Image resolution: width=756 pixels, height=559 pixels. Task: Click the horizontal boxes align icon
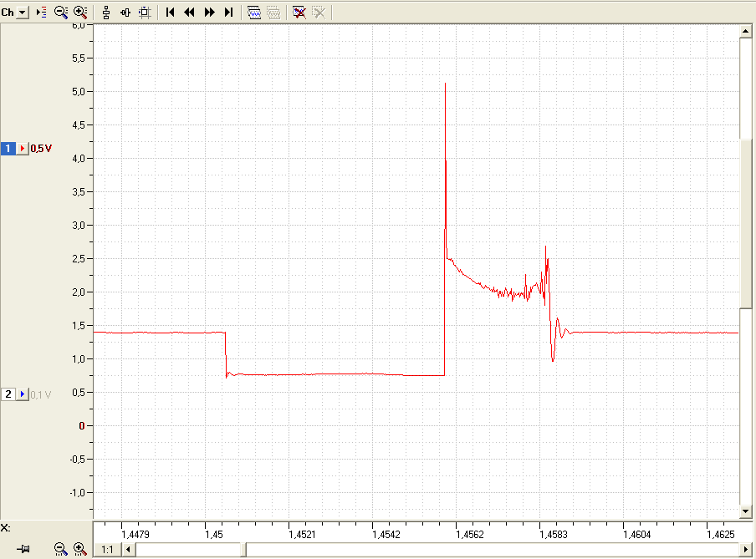[125, 13]
